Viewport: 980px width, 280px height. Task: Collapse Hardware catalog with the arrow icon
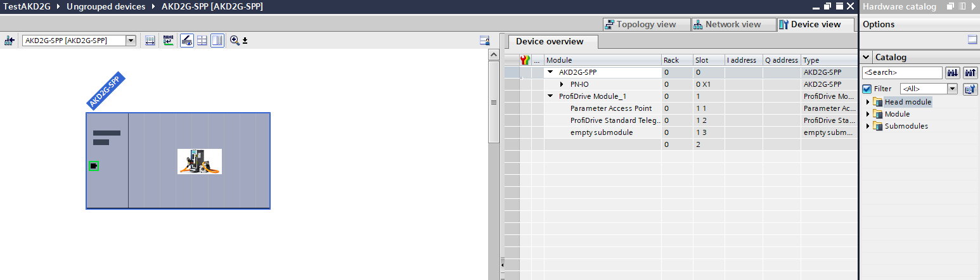[972, 6]
